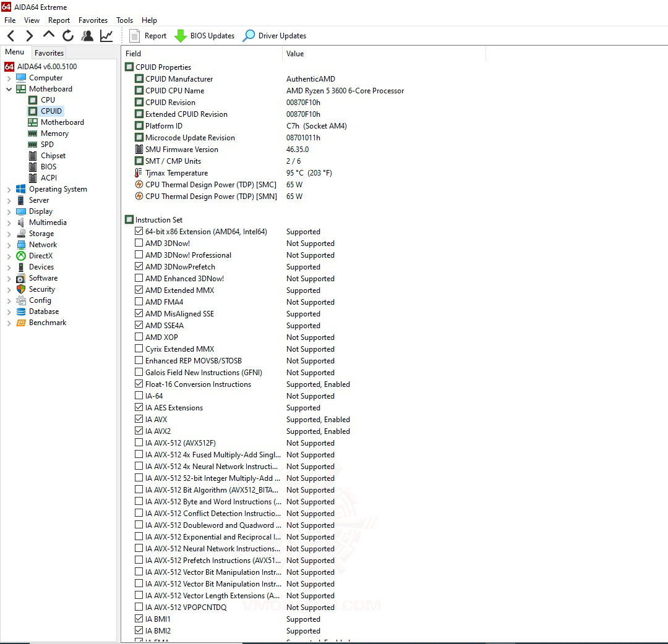Viewport: 668px width, 644px height.
Task: Open the Favorites menu in the menu bar
Action: point(93,20)
